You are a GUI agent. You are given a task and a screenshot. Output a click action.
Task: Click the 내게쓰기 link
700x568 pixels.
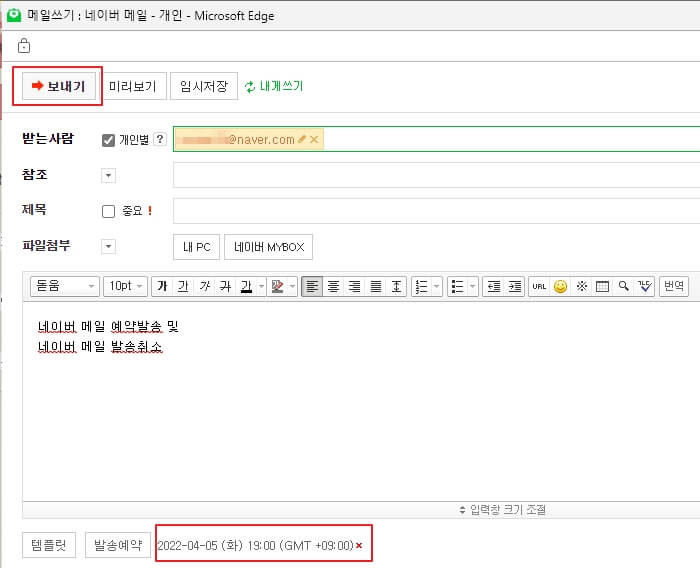pos(275,86)
